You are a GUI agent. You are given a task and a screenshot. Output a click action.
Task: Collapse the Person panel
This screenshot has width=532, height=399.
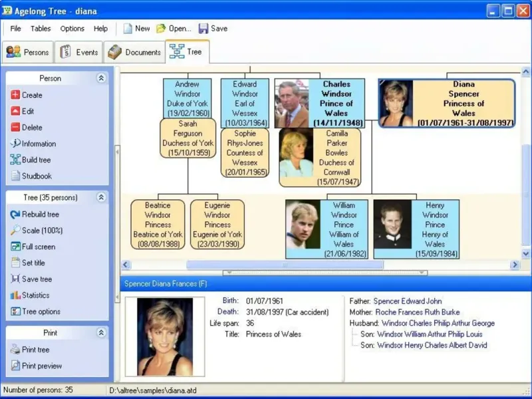point(101,78)
